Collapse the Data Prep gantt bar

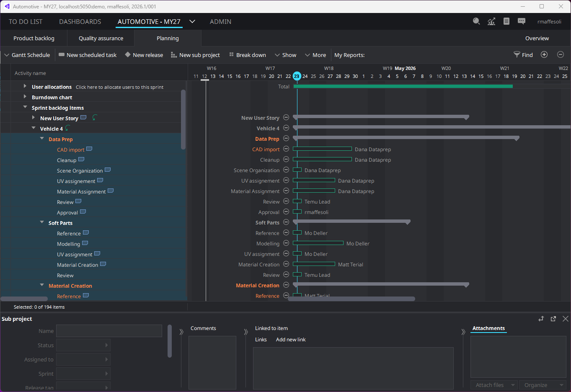pyautogui.click(x=286, y=138)
